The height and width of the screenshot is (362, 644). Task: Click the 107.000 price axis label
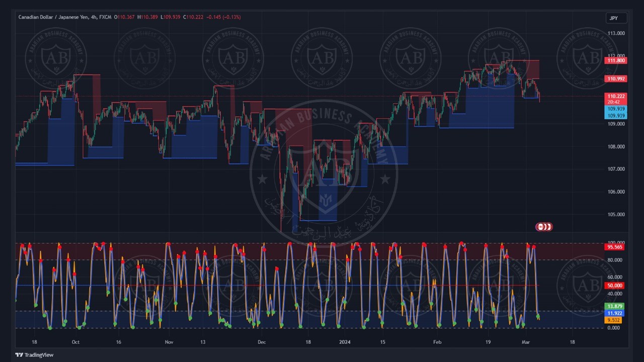coord(616,169)
